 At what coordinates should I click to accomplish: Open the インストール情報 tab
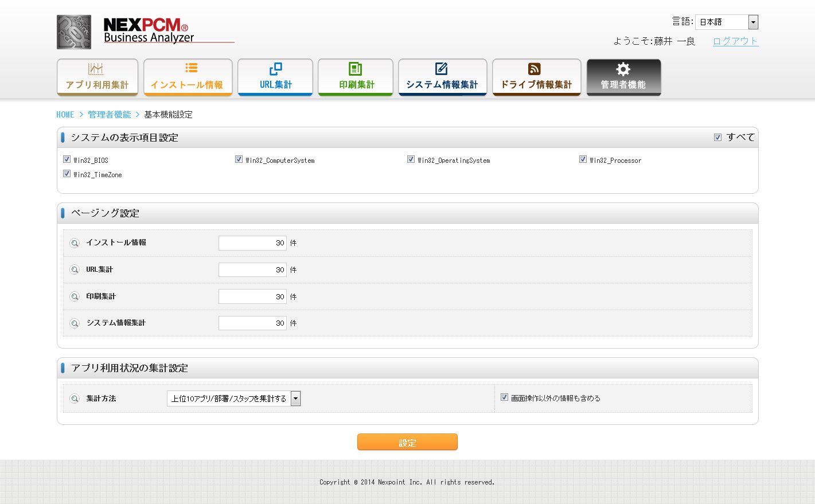[x=188, y=77]
